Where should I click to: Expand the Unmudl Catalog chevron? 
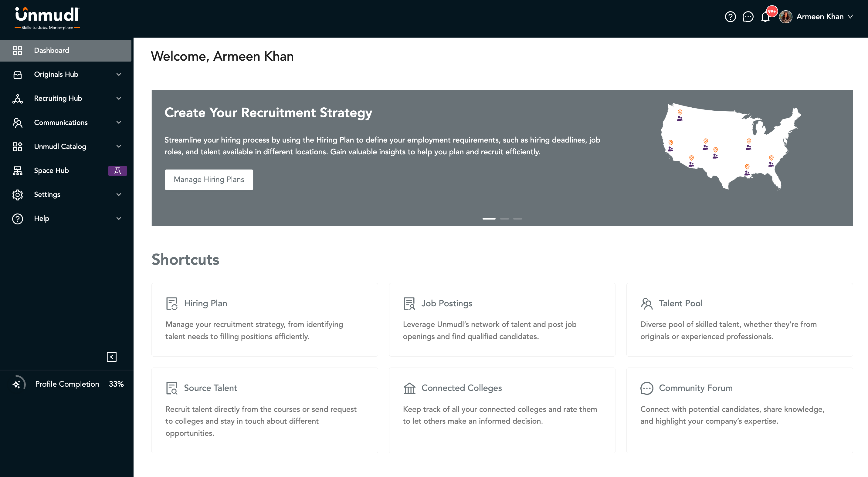119,146
